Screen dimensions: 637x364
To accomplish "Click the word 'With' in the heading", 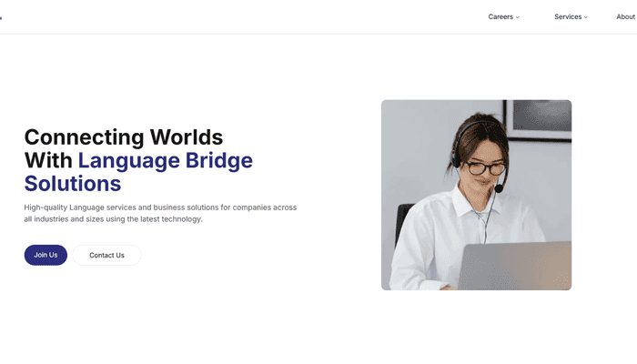I will 47,160.
